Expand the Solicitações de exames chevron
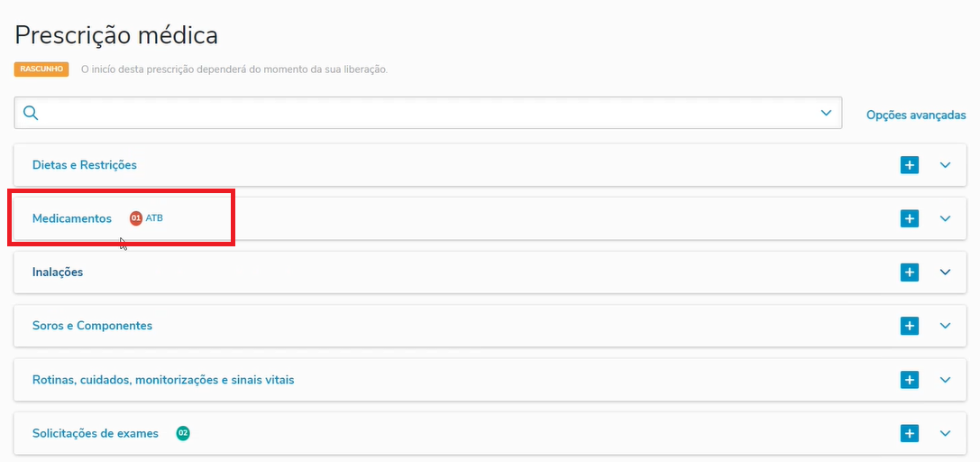Screen dimensions: 980x462 tap(945, 434)
